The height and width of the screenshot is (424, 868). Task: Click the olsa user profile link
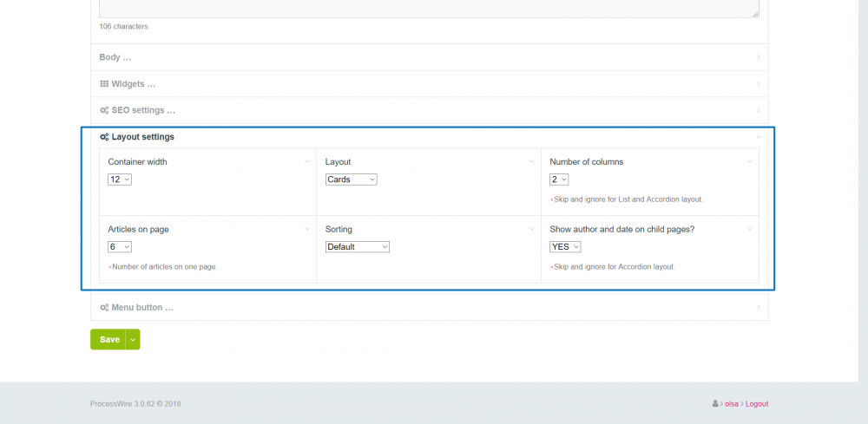click(x=732, y=404)
